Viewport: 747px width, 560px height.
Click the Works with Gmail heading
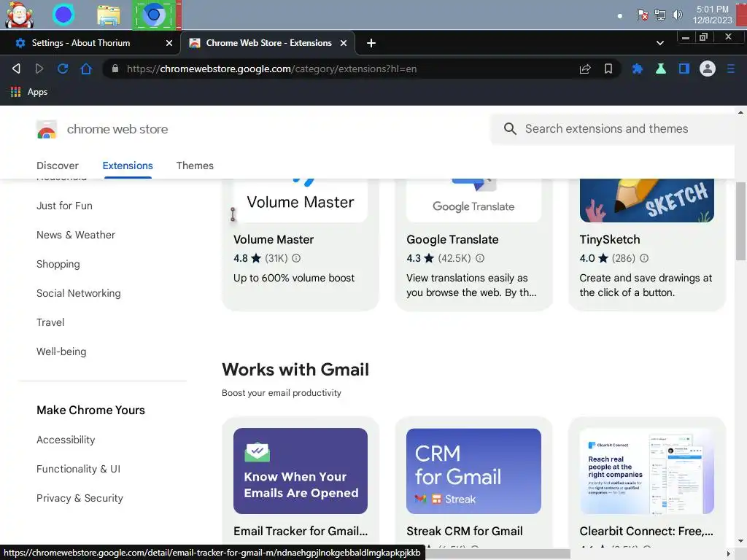point(295,370)
